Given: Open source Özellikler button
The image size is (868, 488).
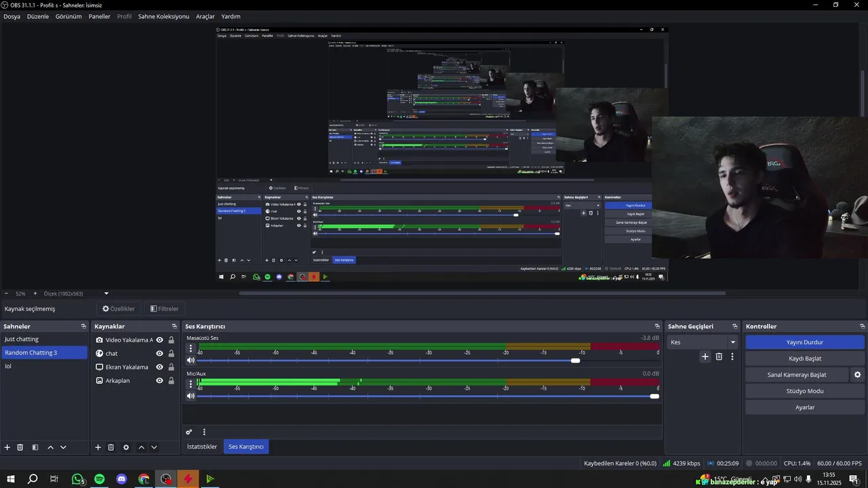Looking at the screenshot, I should coord(119,309).
